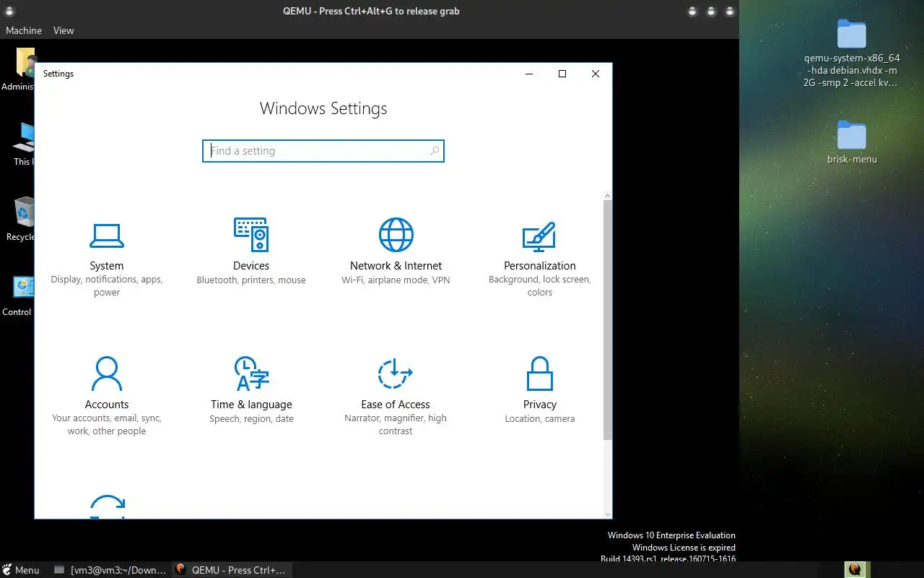The width and height of the screenshot is (924, 578).
Task: Maximize the Settings window
Action: pyautogui.click(x=562, y=74)
